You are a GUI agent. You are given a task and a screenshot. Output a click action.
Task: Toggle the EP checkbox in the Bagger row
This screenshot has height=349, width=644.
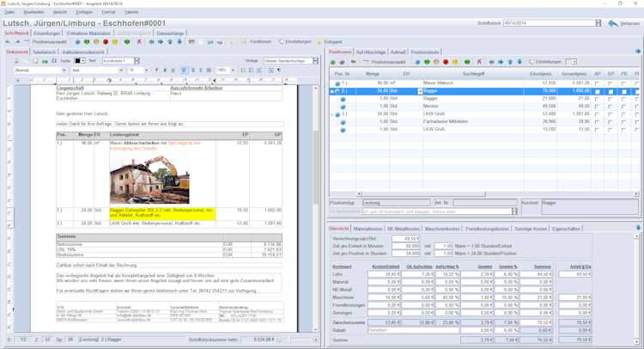[610, 90]
